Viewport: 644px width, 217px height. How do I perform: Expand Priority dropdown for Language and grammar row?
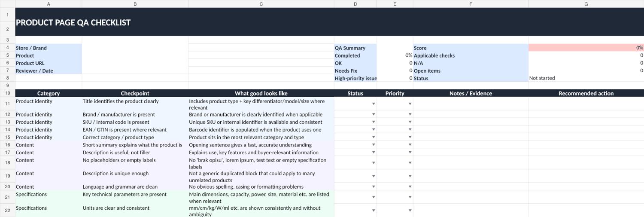tap(410, 187)
